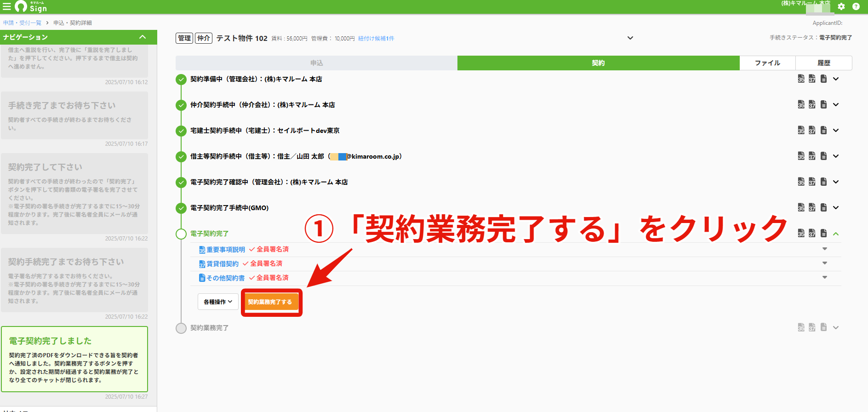Expand the 電子契約完了確認中 step chevron
Viewport: 868px width, 412px height.
point(836,182)
